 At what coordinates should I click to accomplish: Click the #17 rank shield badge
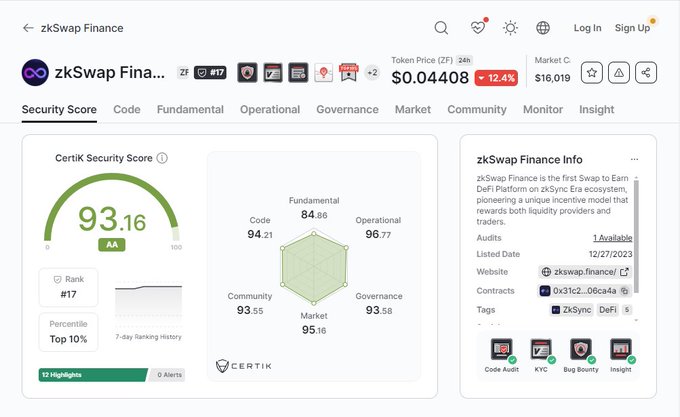(210, 72)
